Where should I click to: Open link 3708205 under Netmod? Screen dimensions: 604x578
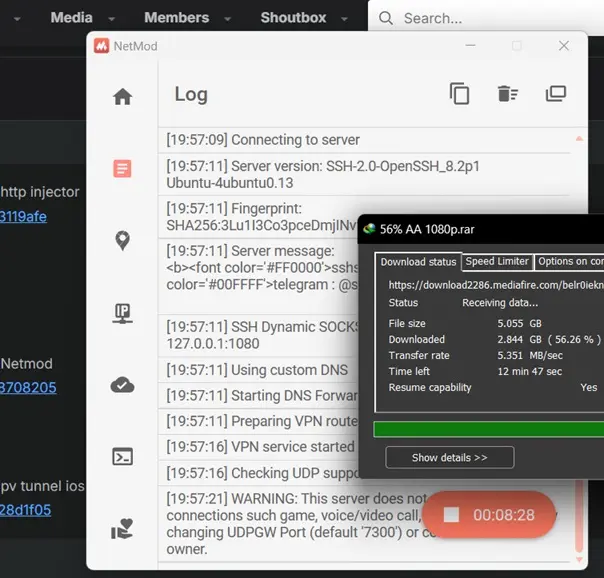pyautogui.click(x=28, y=387)
